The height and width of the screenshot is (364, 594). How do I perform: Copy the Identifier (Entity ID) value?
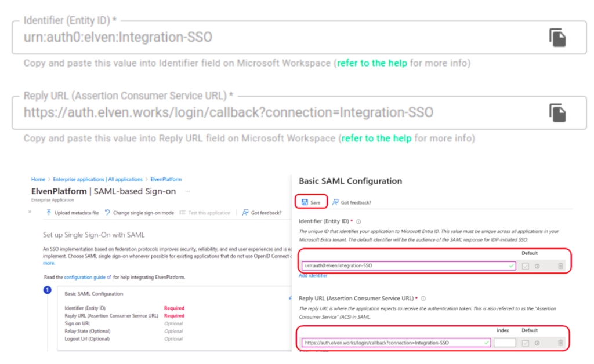click(x=557, y=38)
